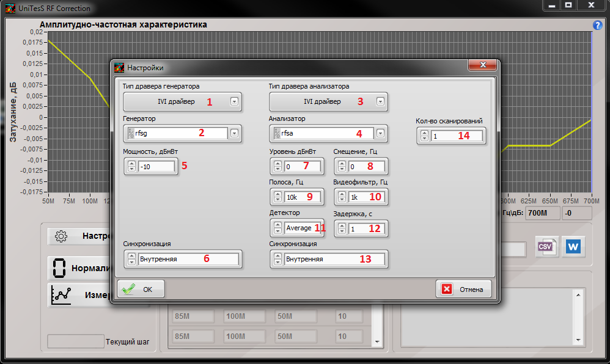This screenshot has width=610, height=364.
Task: Expand the Генератор rfsg combo box
Action: pyautogui.click(x=233, y=133)
